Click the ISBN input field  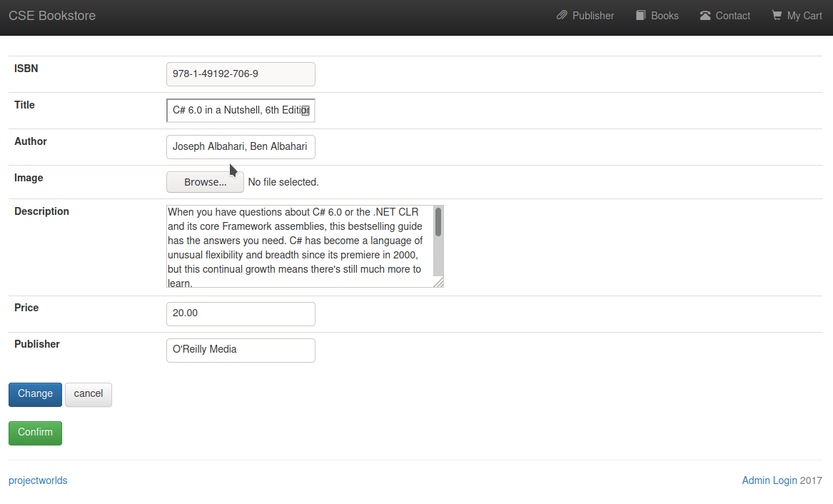241,74
